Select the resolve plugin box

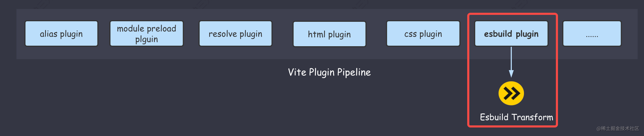[x=235, y=34]
